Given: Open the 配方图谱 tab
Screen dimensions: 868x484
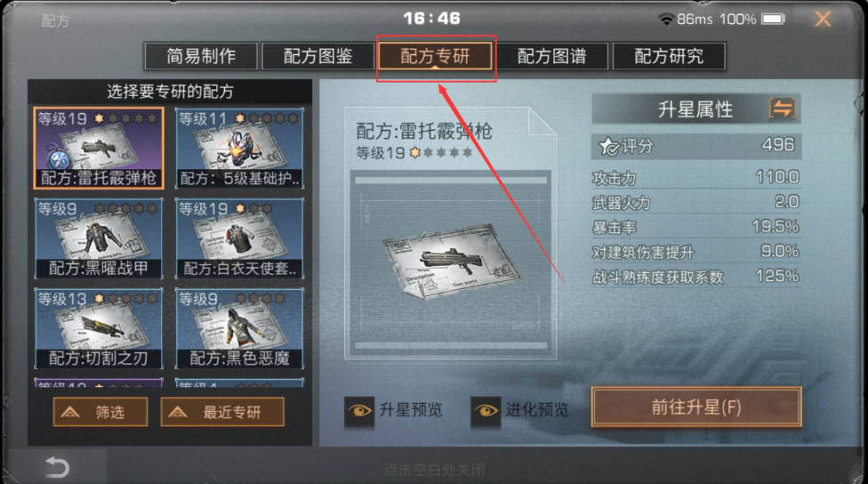Looking at the screenshot, I should [552, 56].
